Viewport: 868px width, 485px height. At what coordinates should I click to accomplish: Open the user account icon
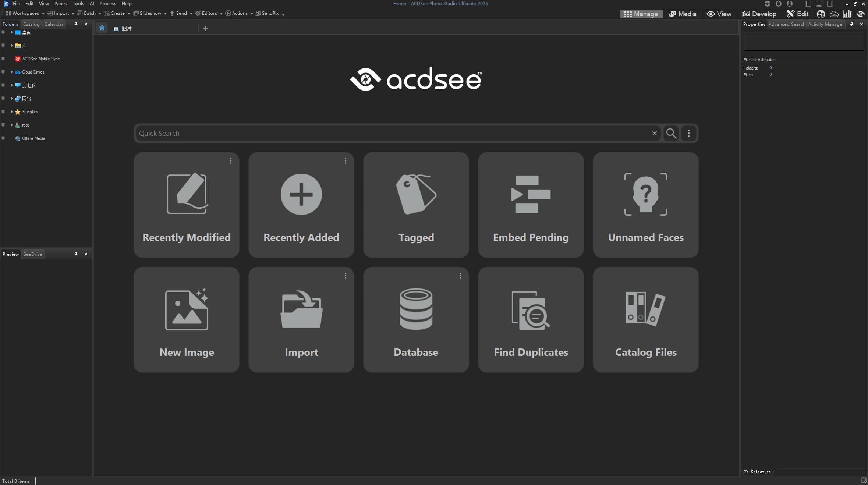tap(789, 4)
